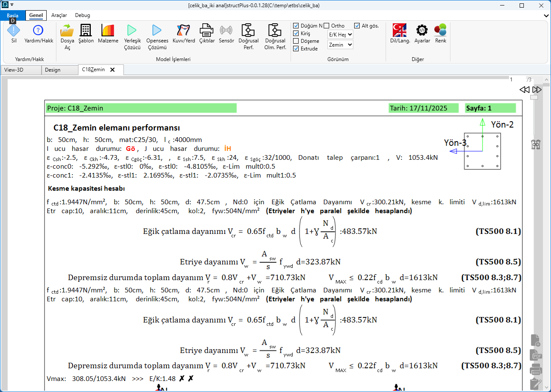Click the Yön-3 axis label

tap(455, 142)
